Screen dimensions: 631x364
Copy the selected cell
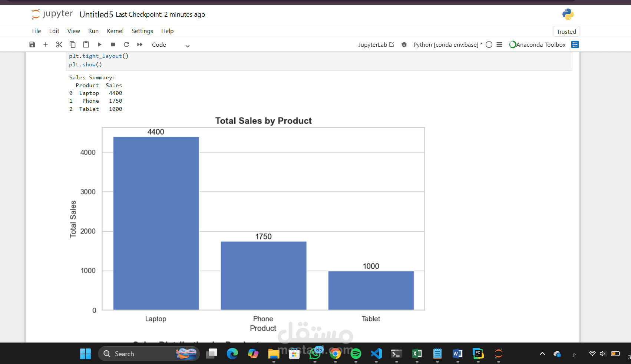click(x=73, y=44)
